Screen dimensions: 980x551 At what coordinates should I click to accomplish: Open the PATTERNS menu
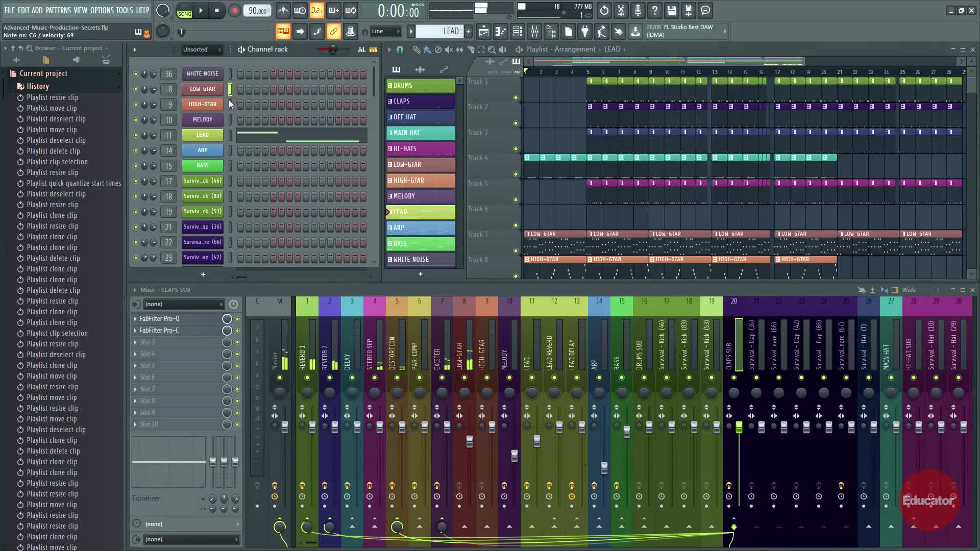coord(58,10)
